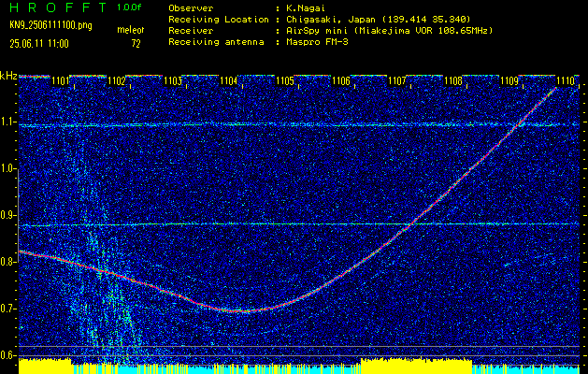
Task: Click the 0.6 kHz axis label
Action: pos(7,355)
